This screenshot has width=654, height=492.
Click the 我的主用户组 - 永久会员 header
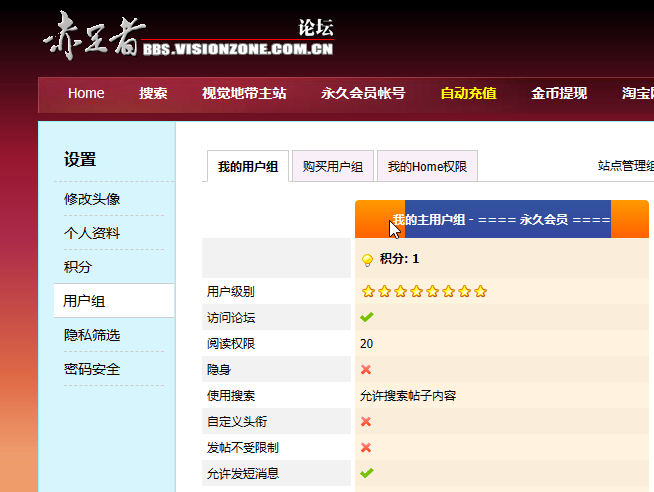pyautogui.click(x=502, y=219)
